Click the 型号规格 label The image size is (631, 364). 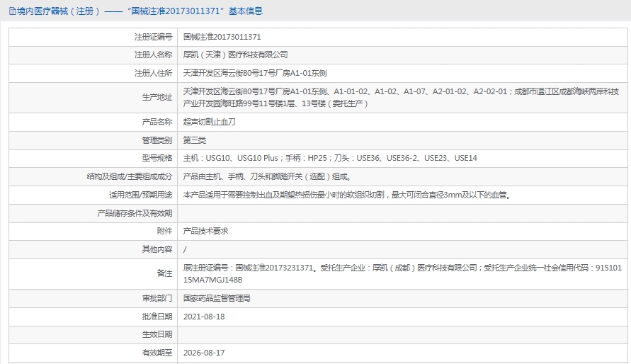[x=157, y=158]
